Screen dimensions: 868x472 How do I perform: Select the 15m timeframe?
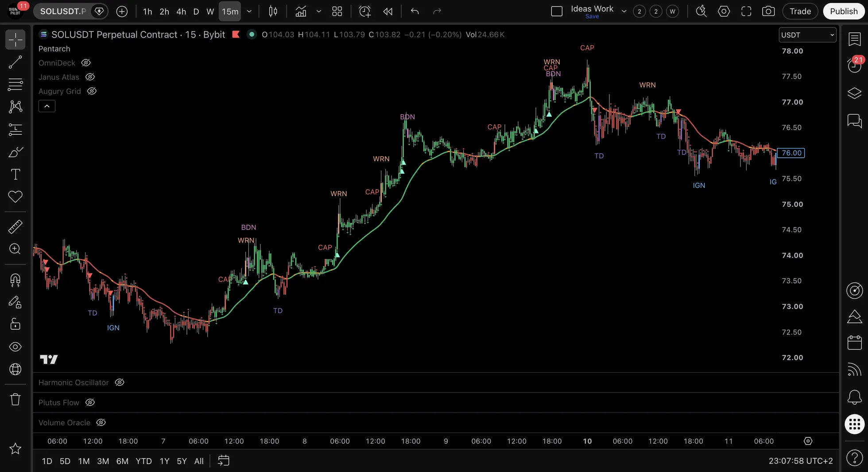pos(230,12)
